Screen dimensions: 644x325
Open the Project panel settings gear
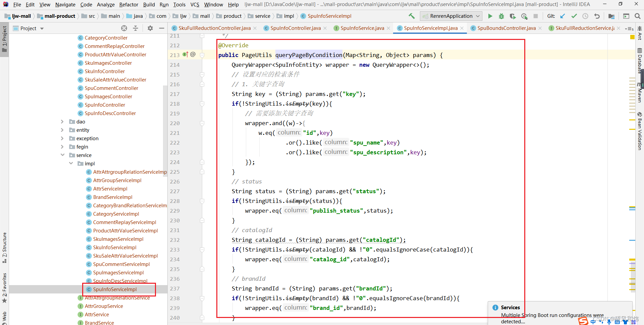coord(150,28)
